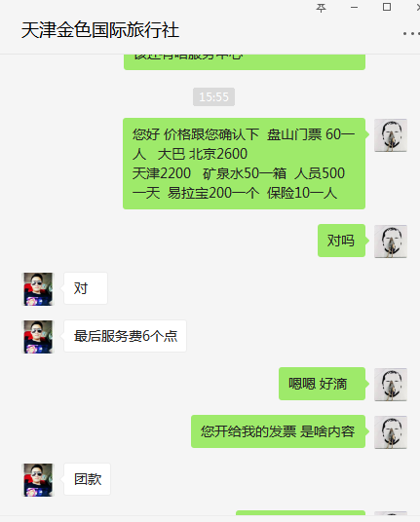Select the 团款 reply bubble
The width and height of the screenshot is (420, 522).
(x=87, y=479)
